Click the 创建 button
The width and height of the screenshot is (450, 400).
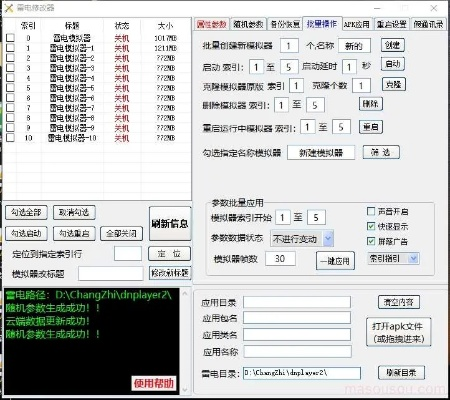coord(393,45)
